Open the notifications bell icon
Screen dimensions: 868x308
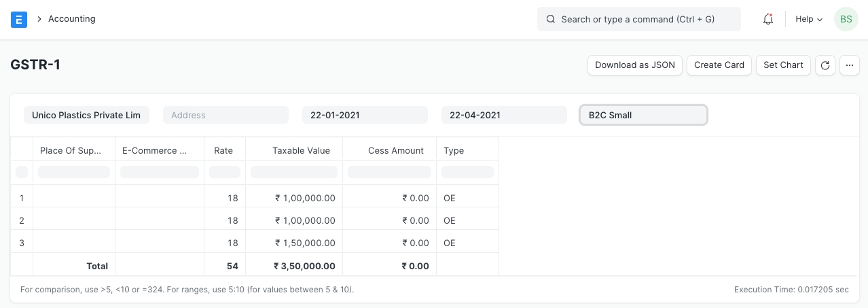point(768,19)
